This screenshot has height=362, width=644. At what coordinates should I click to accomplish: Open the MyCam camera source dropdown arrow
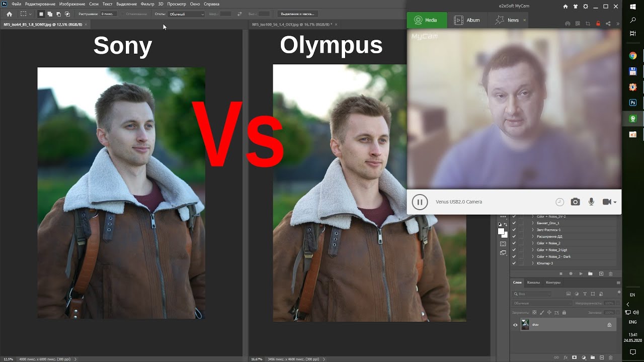pyautogui.click(x=615, y=202)
